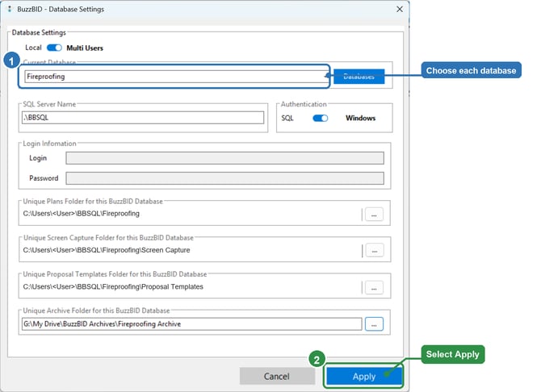This screenshot has width=541, height=392.
Task: Toggle the Local / Multi Users switch
Action: [54, 48]
